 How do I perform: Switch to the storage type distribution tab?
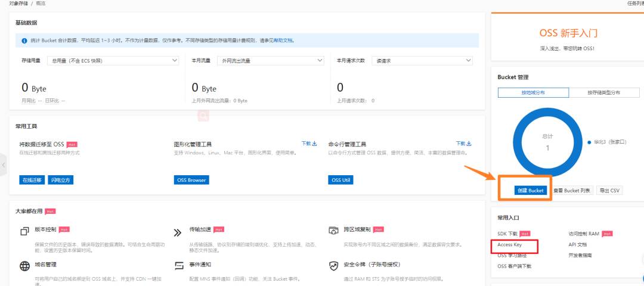coord(604,93)
